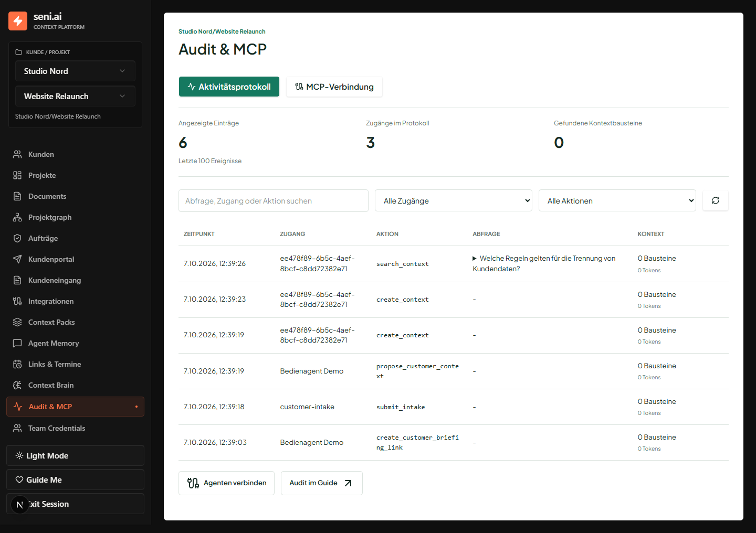Go to Documents in sidebar
Screen dimensions: 756x533
point(75,196)
